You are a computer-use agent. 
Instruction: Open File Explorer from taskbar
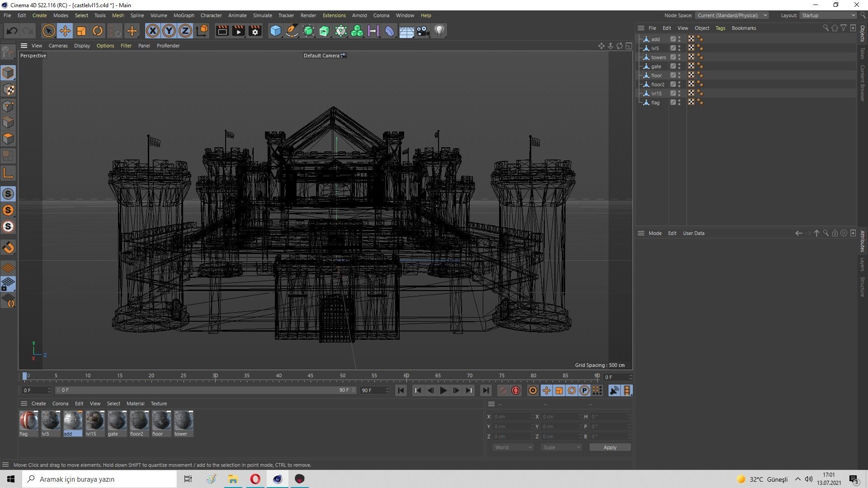(233, 479)
